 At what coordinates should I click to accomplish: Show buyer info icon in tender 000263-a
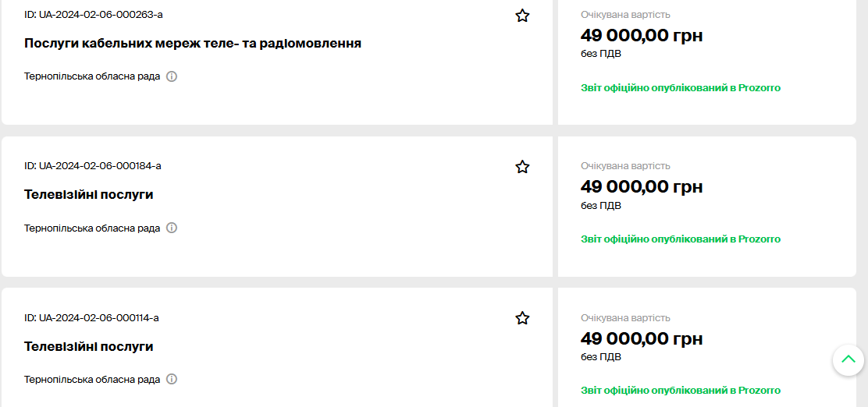tap(172, 76)
